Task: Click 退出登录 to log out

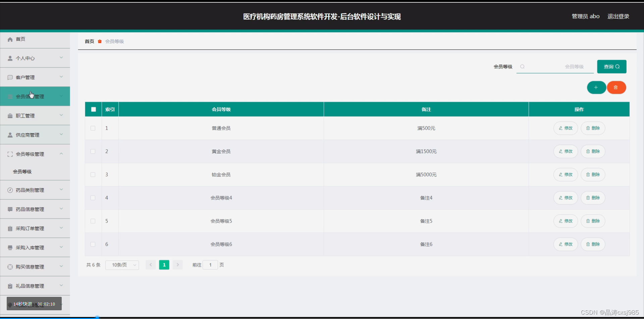Action: pyautogui.click(x=618, y=16)
